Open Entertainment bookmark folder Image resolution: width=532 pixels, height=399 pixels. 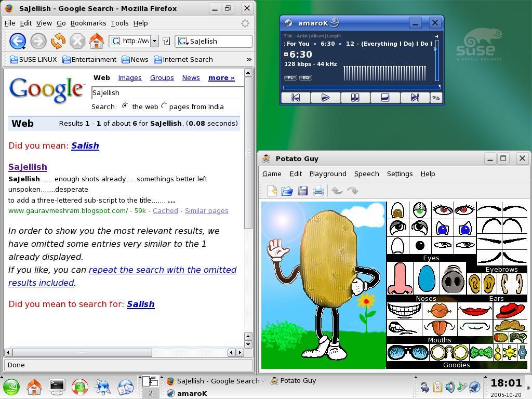point(89,59)
